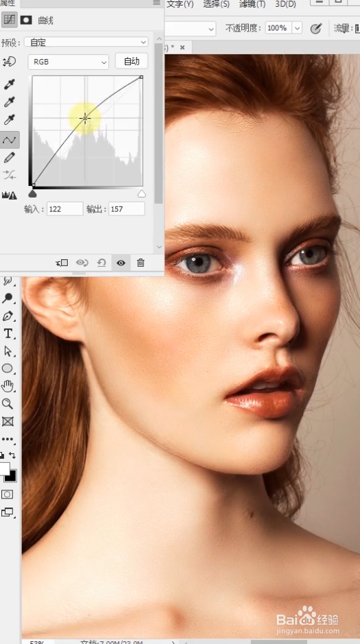Click the black point input slider
Screen dimensions: 360x644
tap(32, 193)
